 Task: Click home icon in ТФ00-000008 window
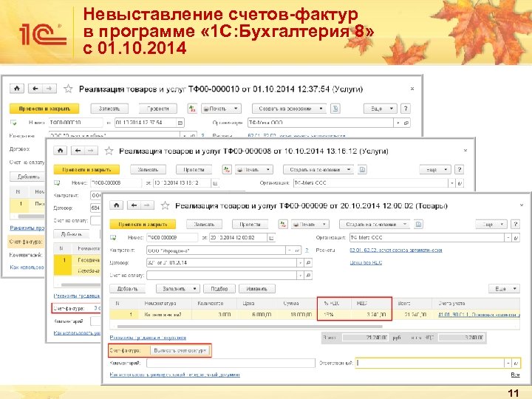(x=61, y=150)
